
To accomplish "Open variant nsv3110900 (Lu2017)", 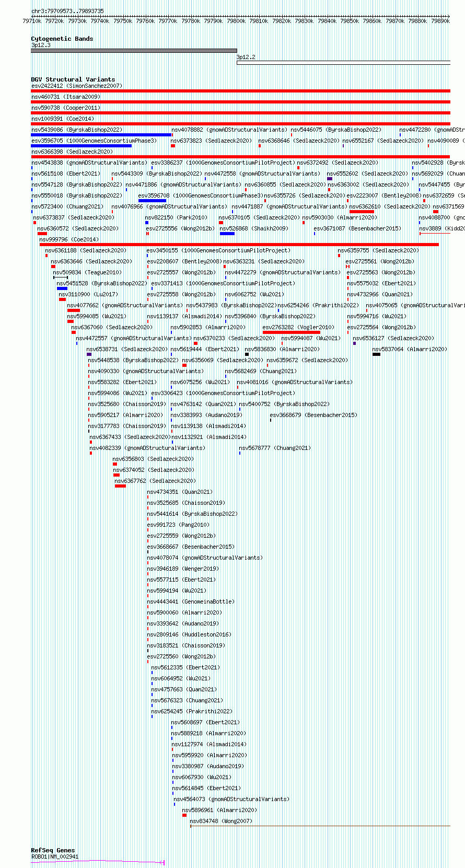I will (88, 294).
